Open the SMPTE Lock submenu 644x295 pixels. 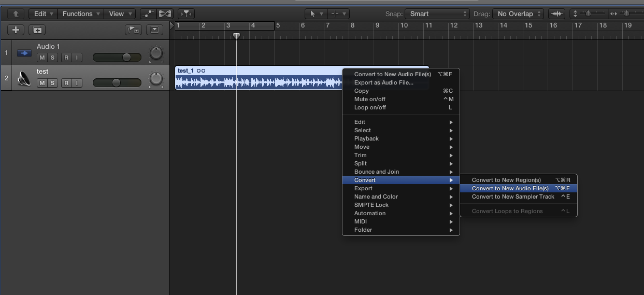click(x=401, y=205)
